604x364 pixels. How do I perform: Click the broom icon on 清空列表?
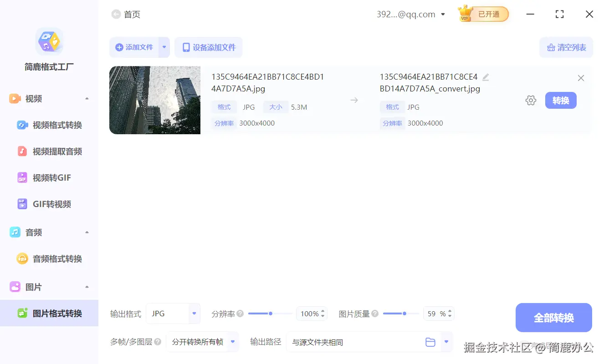click(551, 47)
